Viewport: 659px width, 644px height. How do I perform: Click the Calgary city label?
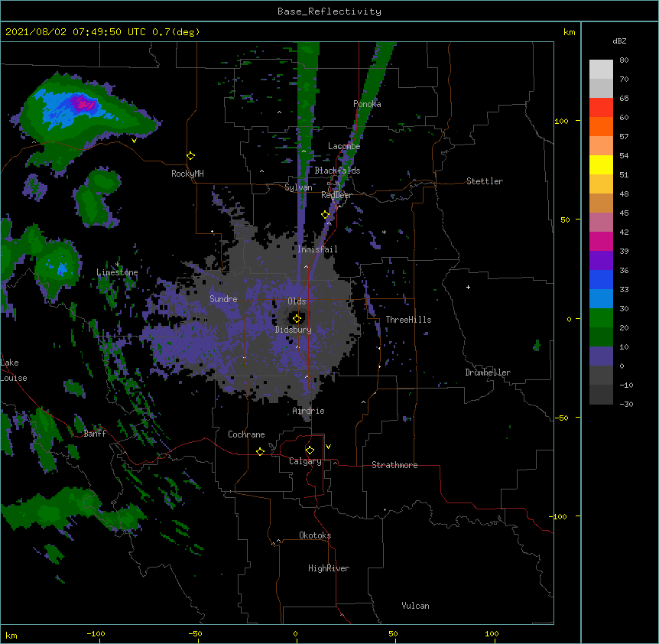point(305,461)
